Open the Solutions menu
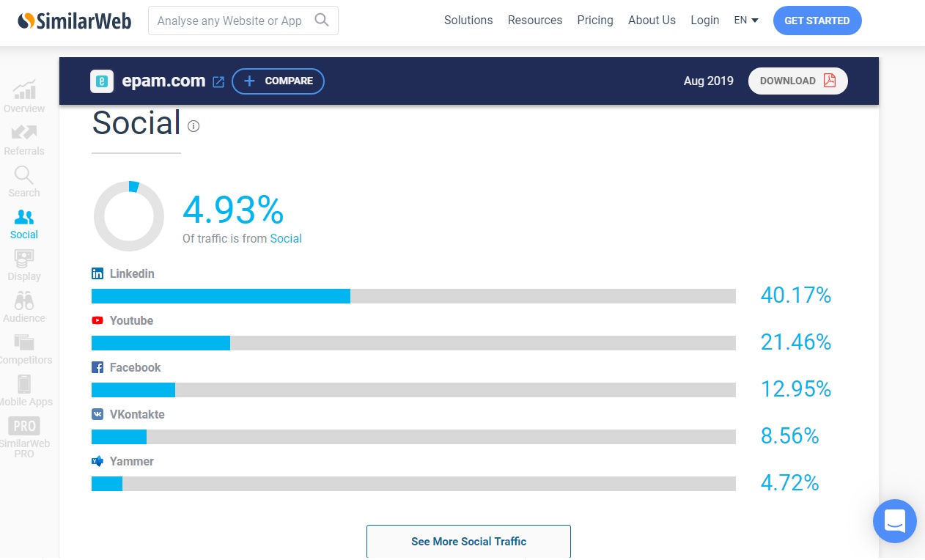 click(468, 21)
